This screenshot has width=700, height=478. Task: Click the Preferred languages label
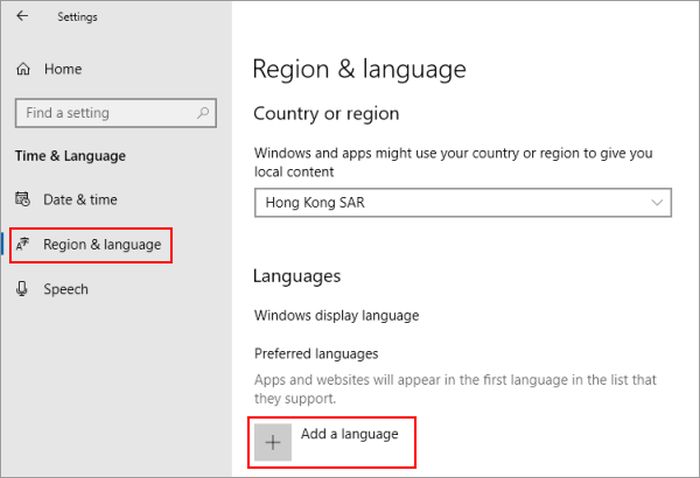(x=316, y=354)
